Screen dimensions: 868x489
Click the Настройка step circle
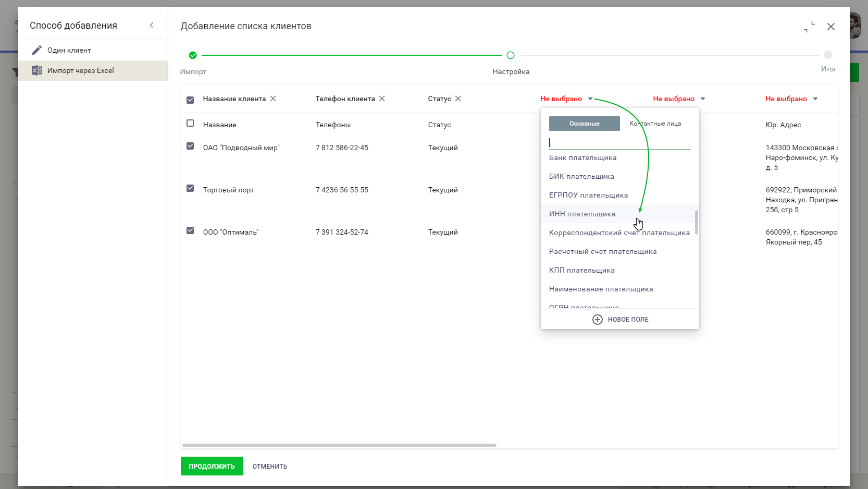tap(511, 55)
